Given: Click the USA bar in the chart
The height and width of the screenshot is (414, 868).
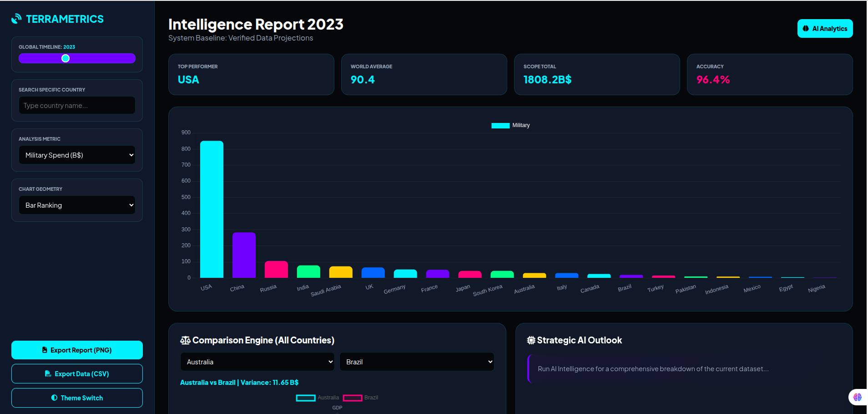Looking at the screenshot, I should pos(212,210).
